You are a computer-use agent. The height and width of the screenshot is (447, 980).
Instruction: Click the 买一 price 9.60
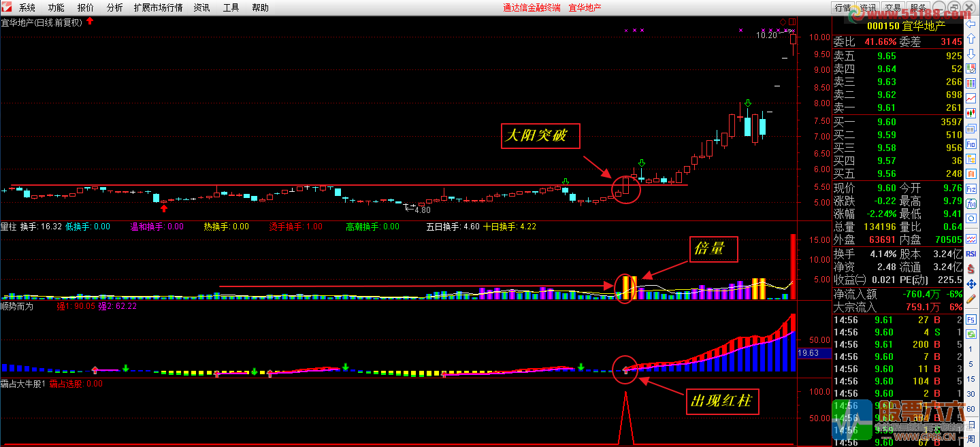886,122
